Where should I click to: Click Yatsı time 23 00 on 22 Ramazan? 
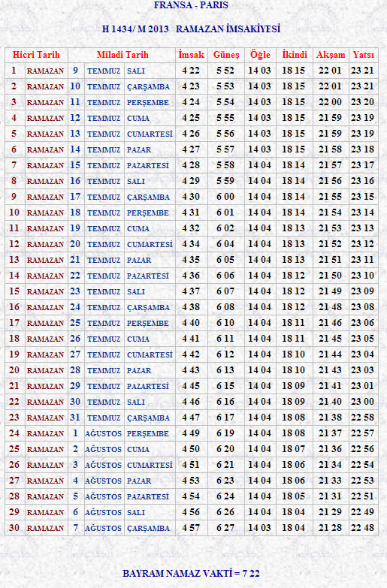point(363,402)
